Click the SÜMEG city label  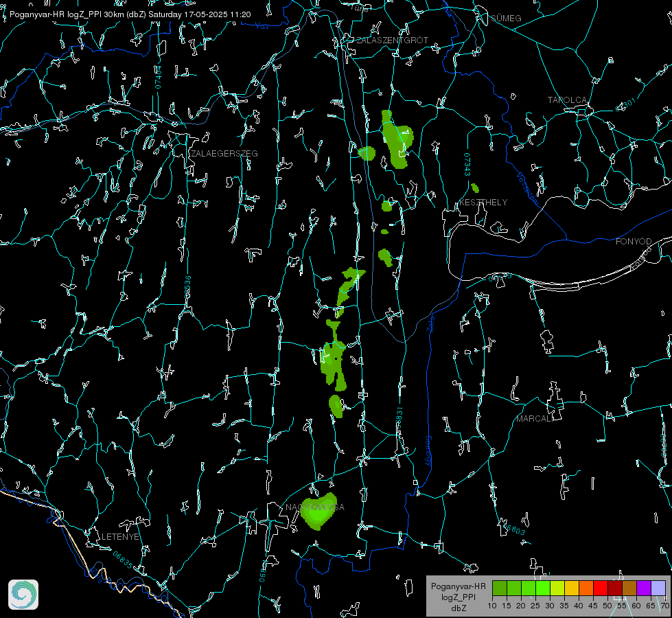[506, 19]
